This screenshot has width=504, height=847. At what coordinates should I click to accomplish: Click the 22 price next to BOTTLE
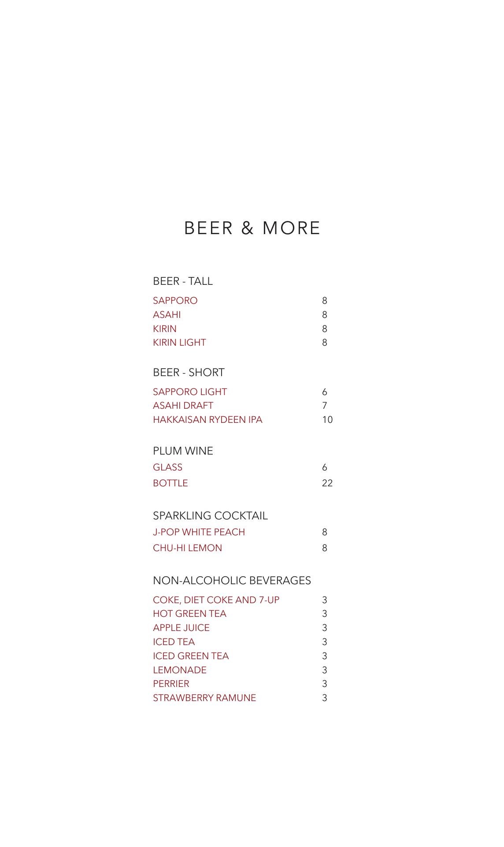[327, 483]
